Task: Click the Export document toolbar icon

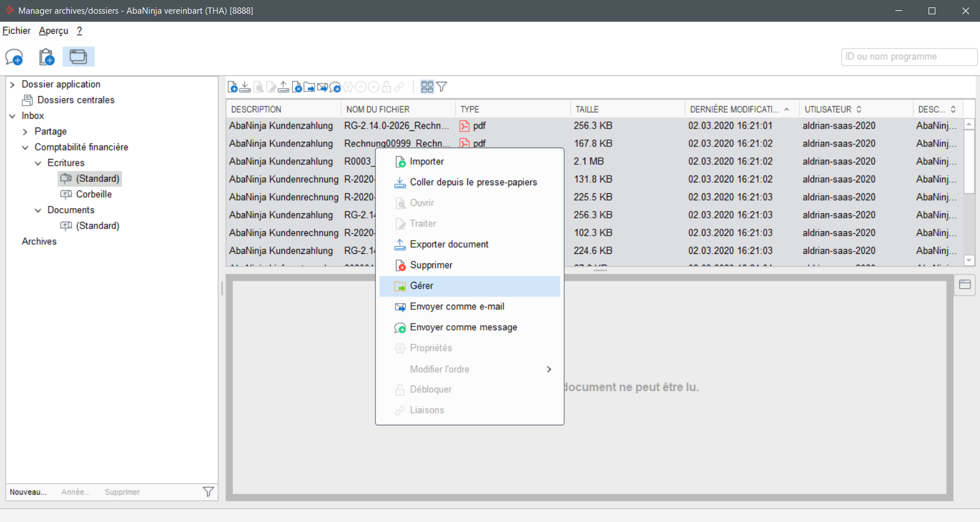Action: coord(283,87)
